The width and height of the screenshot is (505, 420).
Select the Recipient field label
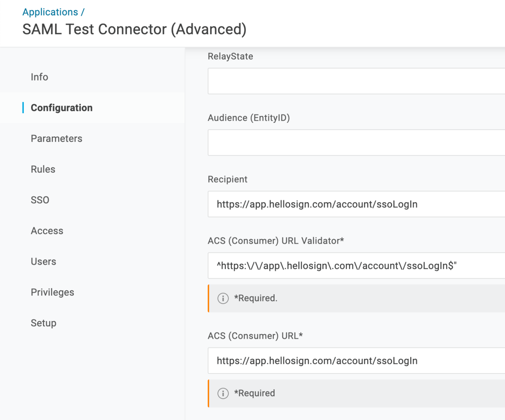click(x=228, y=179)
